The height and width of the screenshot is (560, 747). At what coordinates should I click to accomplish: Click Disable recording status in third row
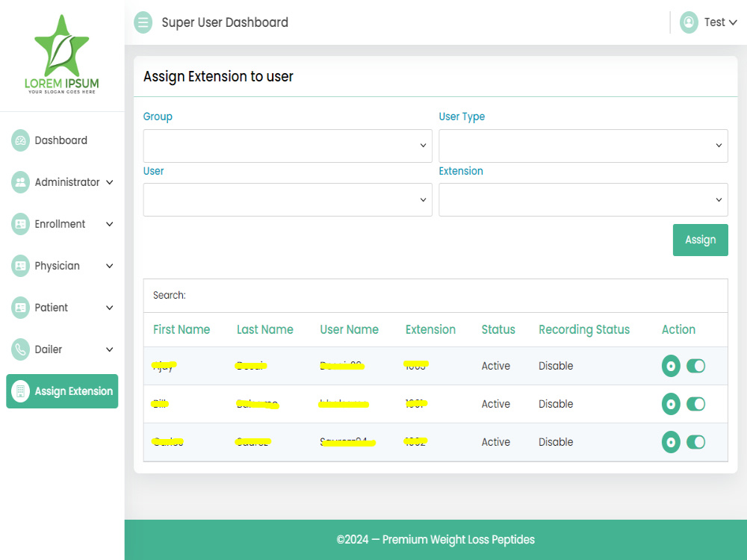(556, 442)
